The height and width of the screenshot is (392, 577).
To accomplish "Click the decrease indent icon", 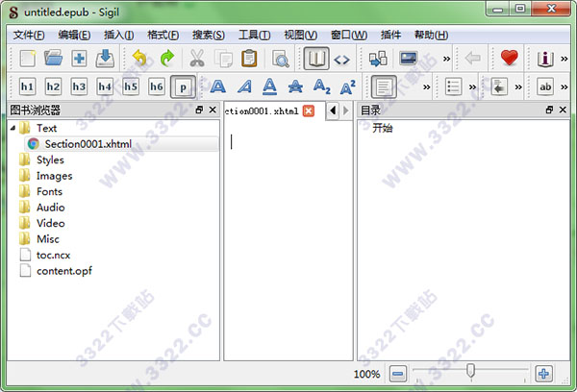I will (x=499, y=86).
